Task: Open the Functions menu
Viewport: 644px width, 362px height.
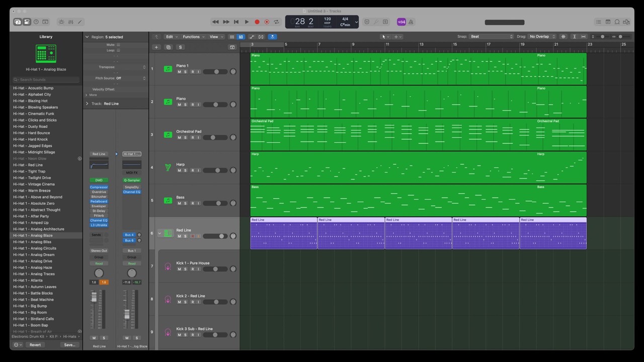Action: (x=193, y=37)
